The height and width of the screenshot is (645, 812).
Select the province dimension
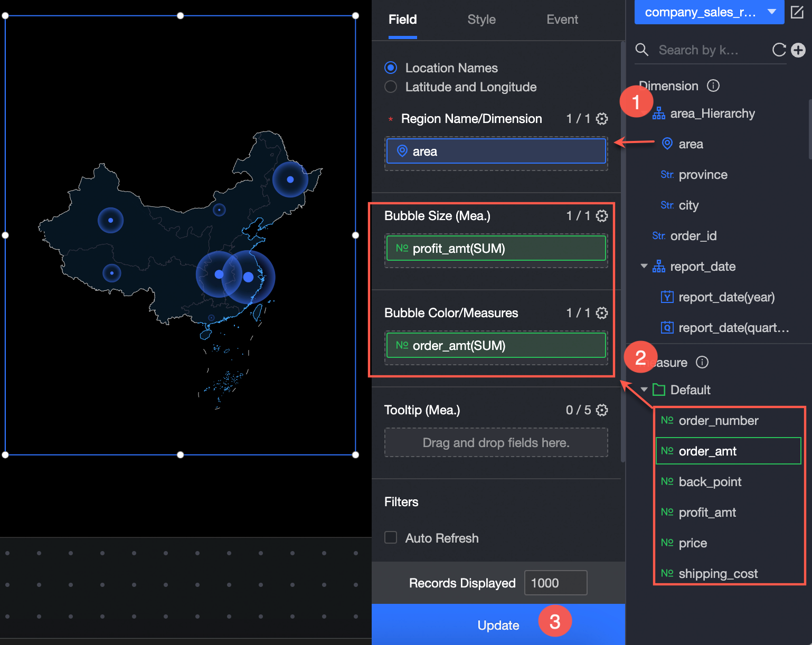click(703, 175)
